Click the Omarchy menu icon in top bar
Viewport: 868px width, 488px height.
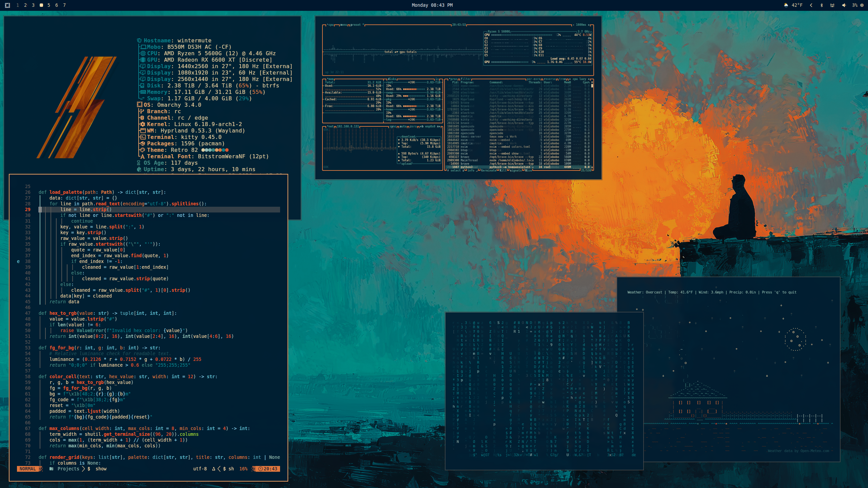coord(7,5)
